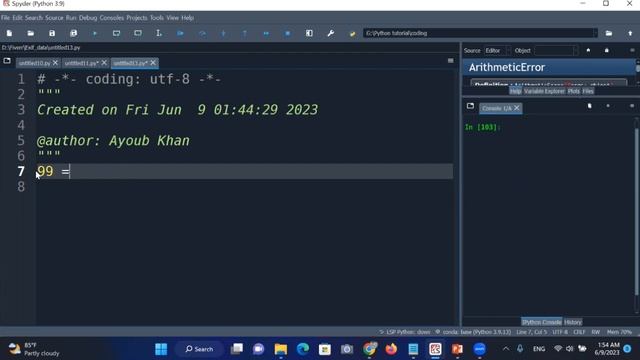This screenshot has width=640, height=360.
Task: Close the Console 1/A tab
Action: (x=517, y=108)
